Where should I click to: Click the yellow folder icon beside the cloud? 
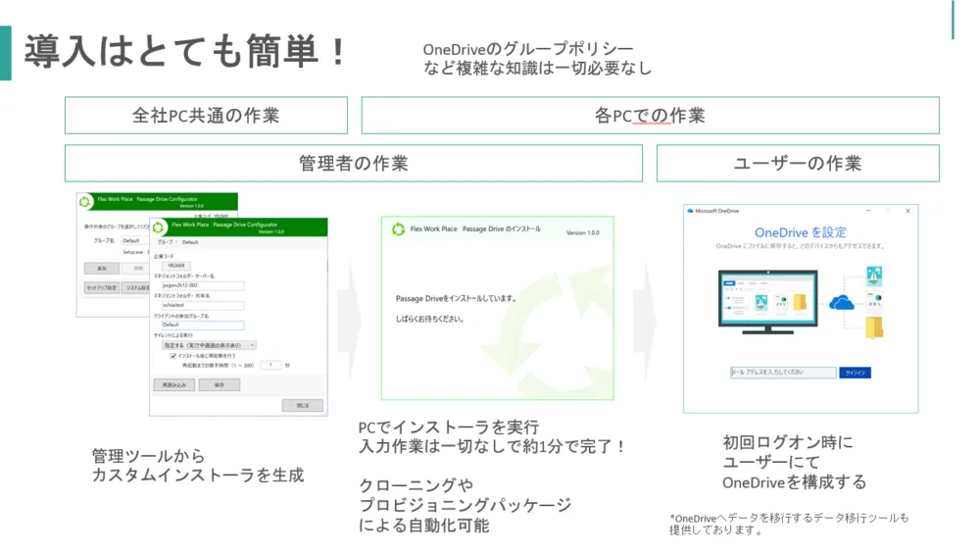pos(874,327)
